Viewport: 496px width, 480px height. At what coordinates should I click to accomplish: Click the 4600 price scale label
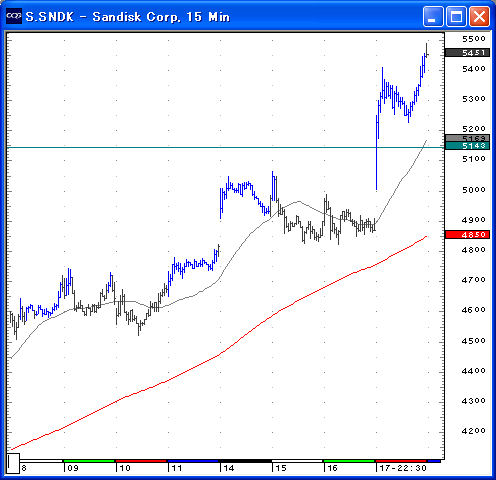[474, 310]
